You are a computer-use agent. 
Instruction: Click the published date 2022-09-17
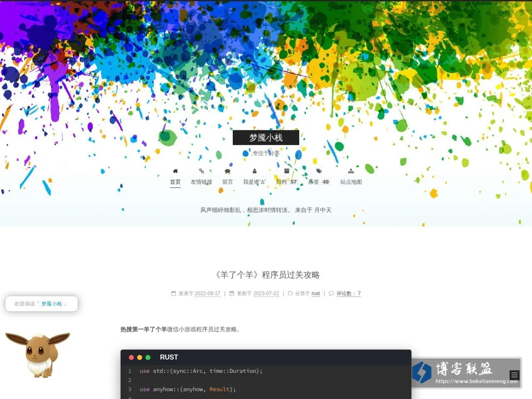[x=207, y=293]
